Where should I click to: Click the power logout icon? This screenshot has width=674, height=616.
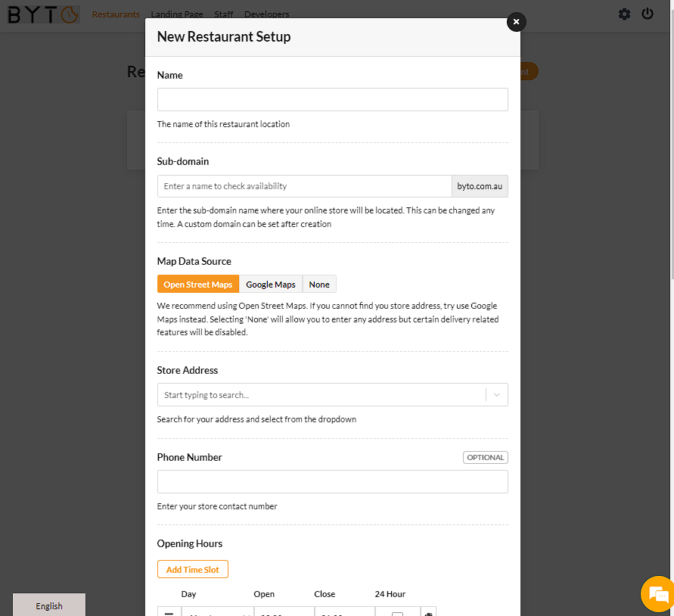(x=648, y=14)
